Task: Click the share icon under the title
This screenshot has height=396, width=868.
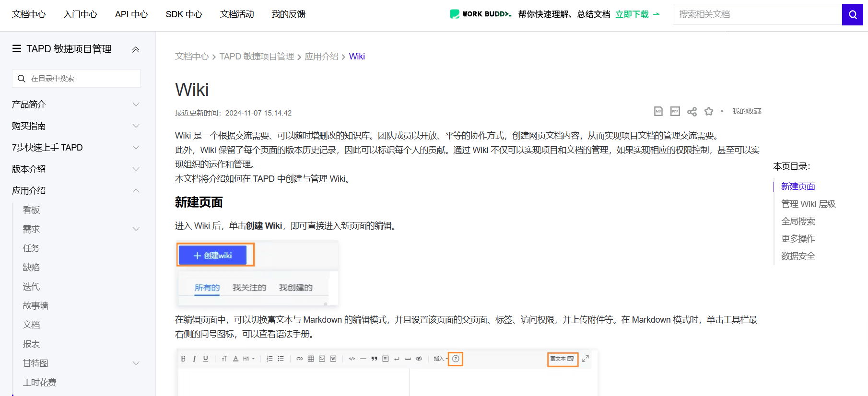Action: click(x=692, y=112)
